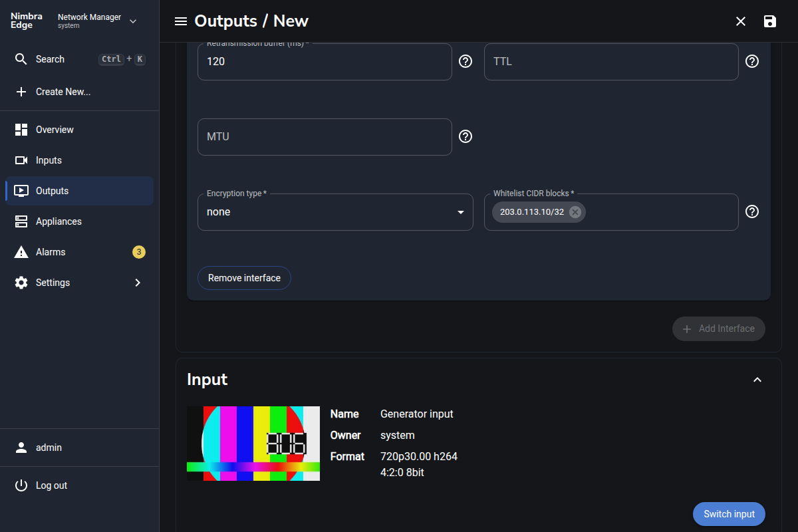Click the admin person icon

pos(21,448)
